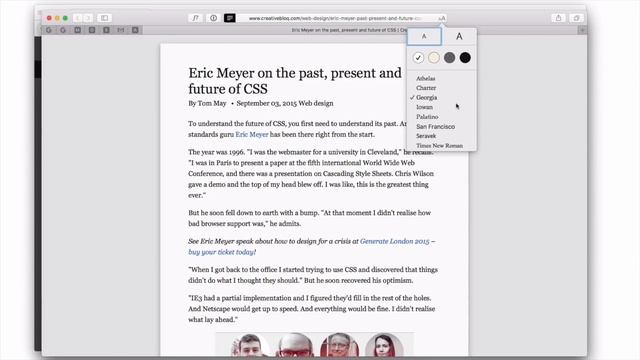Click the speakers photo at the article bottom
The image size is (640, 360).
pos(315,344)
